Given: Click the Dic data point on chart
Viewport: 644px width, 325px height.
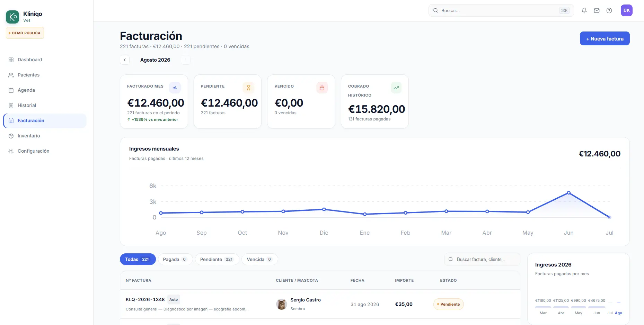Looking at the screenshot, I should pyautogui.click(x=324, y=209).
